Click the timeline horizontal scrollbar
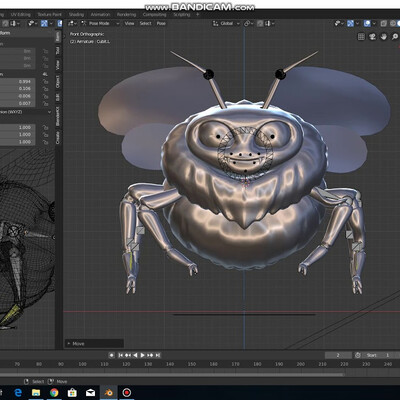The image size is (400, 400). 173,374
